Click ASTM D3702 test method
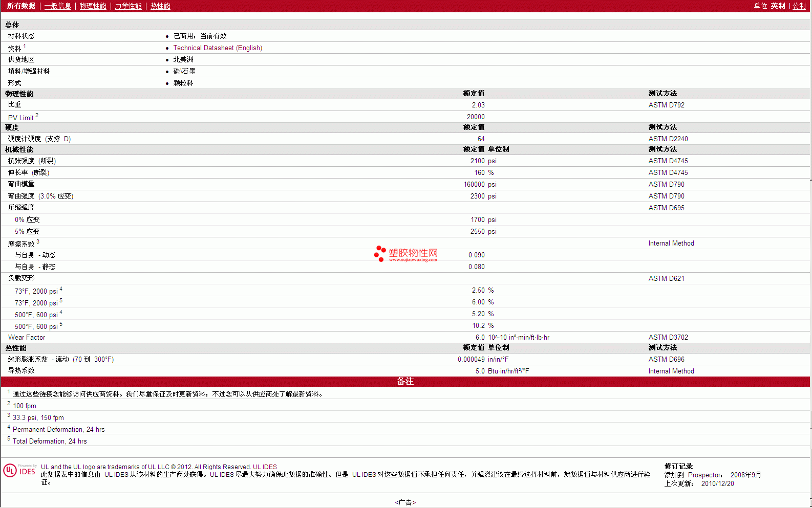 pyautogui.click(x=668, y=337)
